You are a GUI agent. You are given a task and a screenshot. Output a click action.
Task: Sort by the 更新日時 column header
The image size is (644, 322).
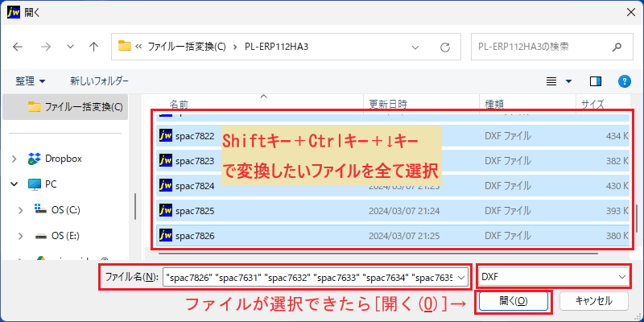point(388,104)
